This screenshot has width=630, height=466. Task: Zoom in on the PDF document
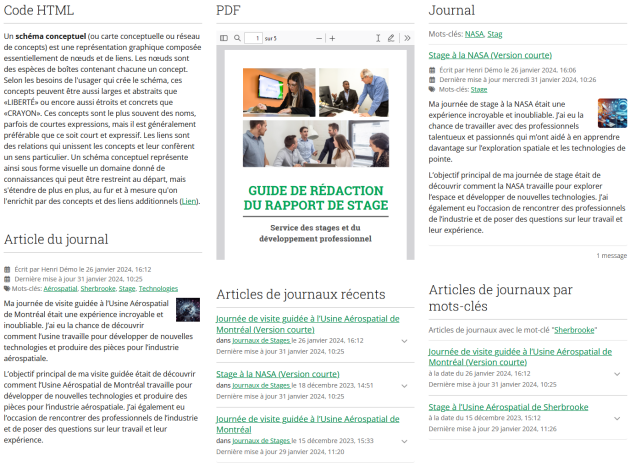[332, 39]
